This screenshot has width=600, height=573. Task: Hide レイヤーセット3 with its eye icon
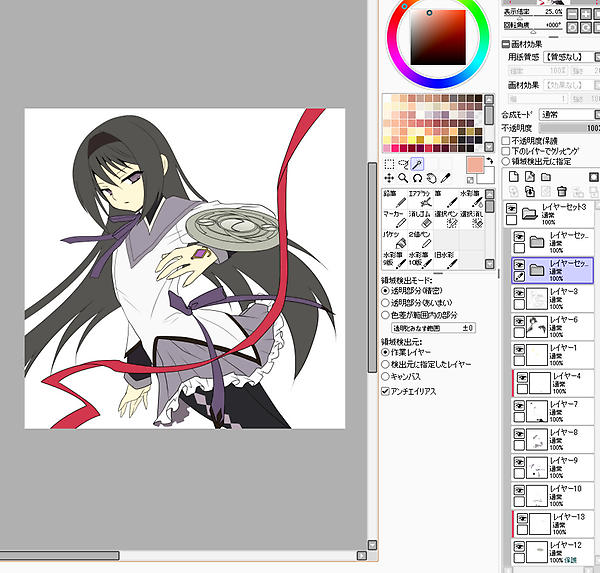pos(511,209)
